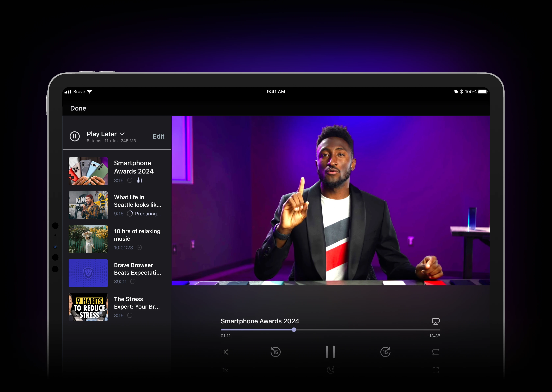Change the 1x playback speed
This screenshot has width=552, height=392.
pos(225,370)
